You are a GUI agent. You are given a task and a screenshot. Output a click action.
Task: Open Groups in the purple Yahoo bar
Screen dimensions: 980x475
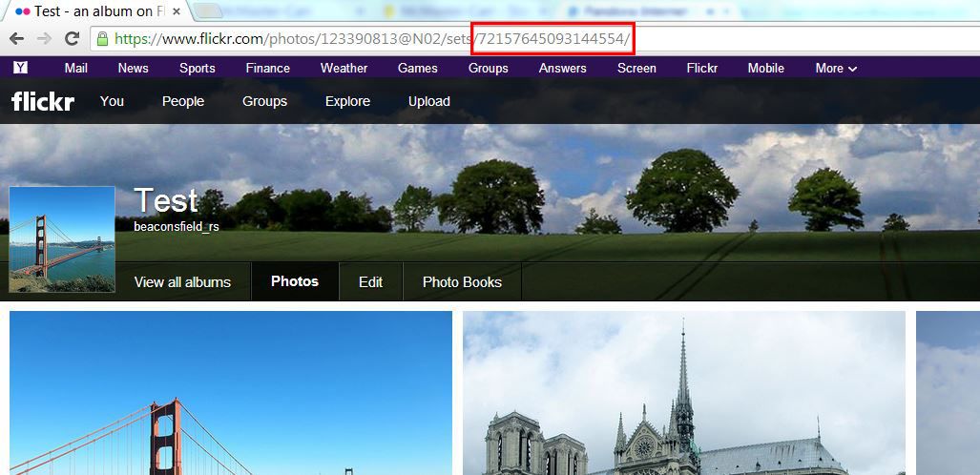pyautogui.click(x=489, y=68)
